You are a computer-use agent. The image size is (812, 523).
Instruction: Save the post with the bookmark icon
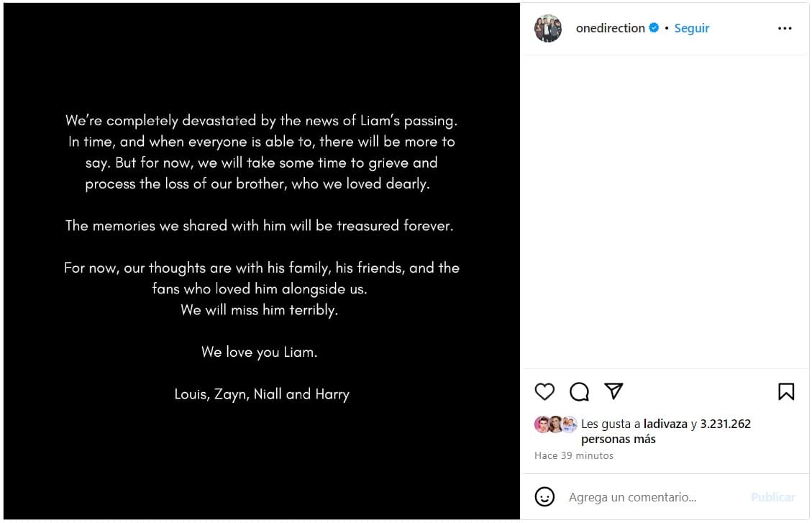tap(786, 391)
